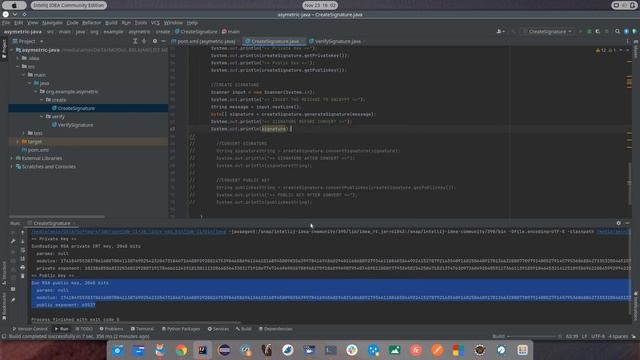The image size is (640, 360).
Task: Collapse the asymetric-java root node
Action: (12, 50)
